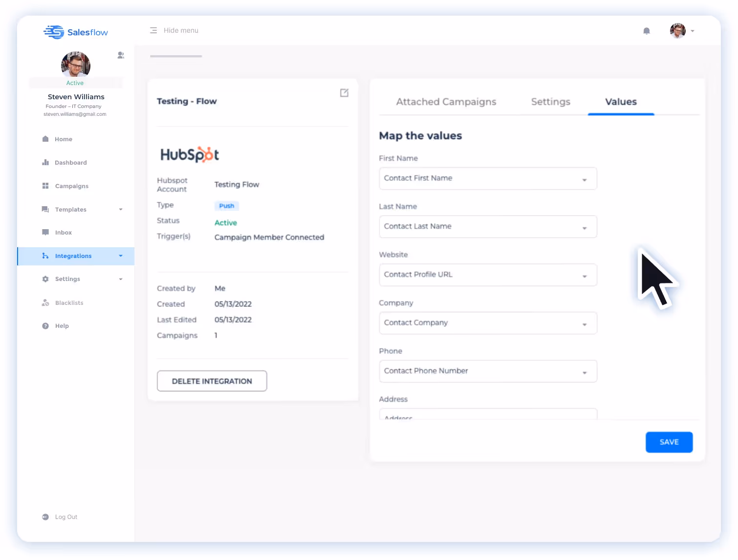
Task: Click the Inbox icon in sidebar
Action: [x=45, y=232]
